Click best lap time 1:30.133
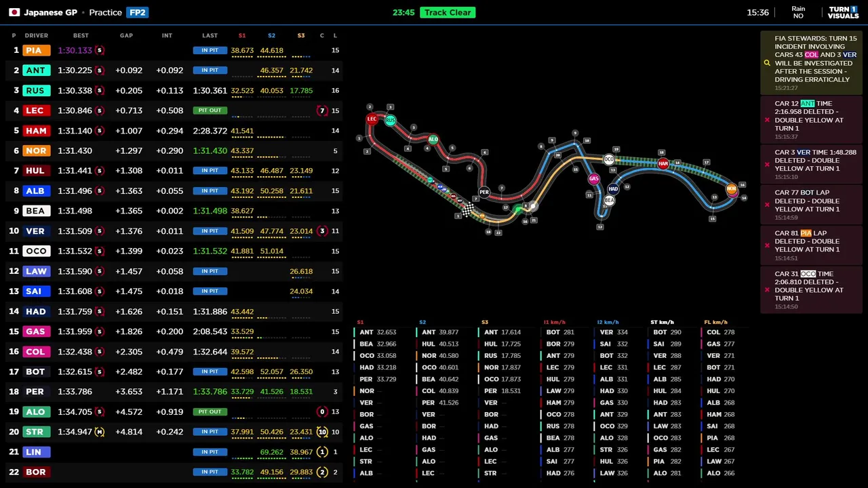This screenshot has height=488, width=868. pos(75,50)
